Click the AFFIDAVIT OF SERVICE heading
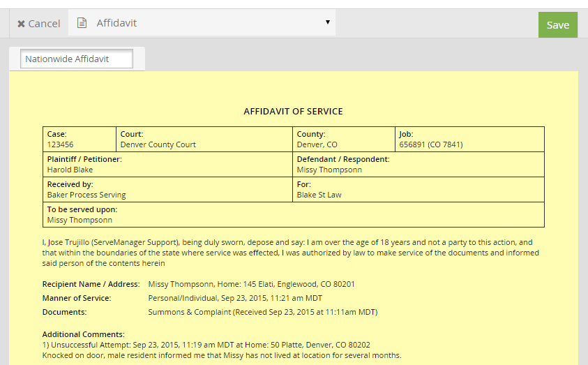 tap(293, 112)
